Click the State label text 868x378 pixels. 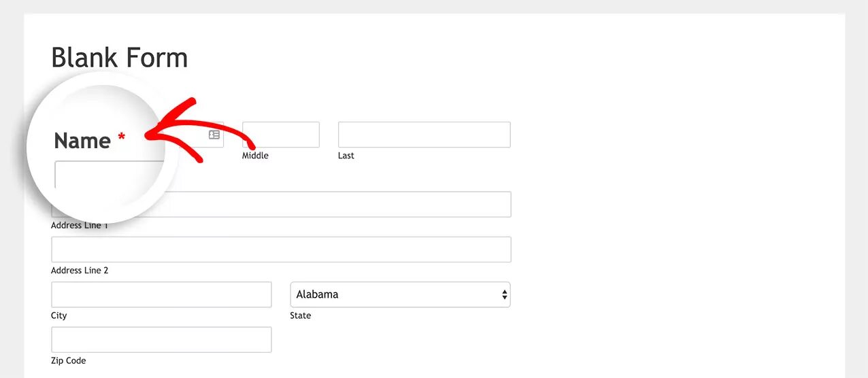(x=301, y=315)
